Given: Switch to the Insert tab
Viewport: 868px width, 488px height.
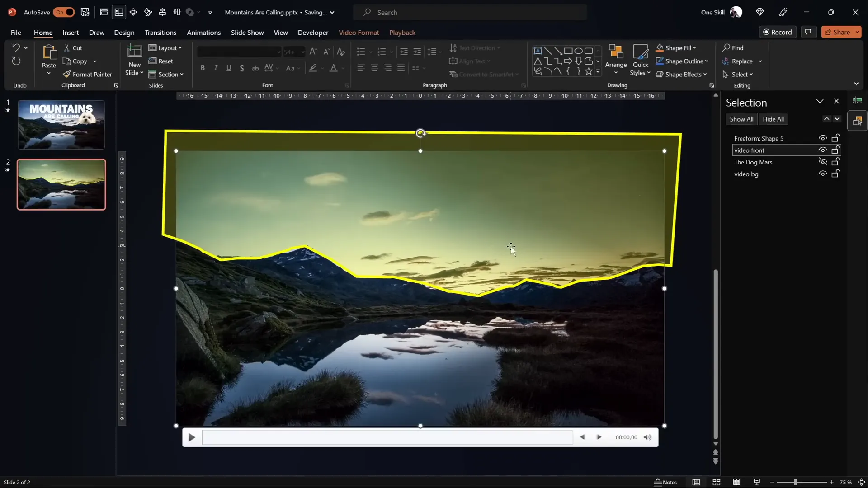Looking at the screenshot, I should point(71,33).
